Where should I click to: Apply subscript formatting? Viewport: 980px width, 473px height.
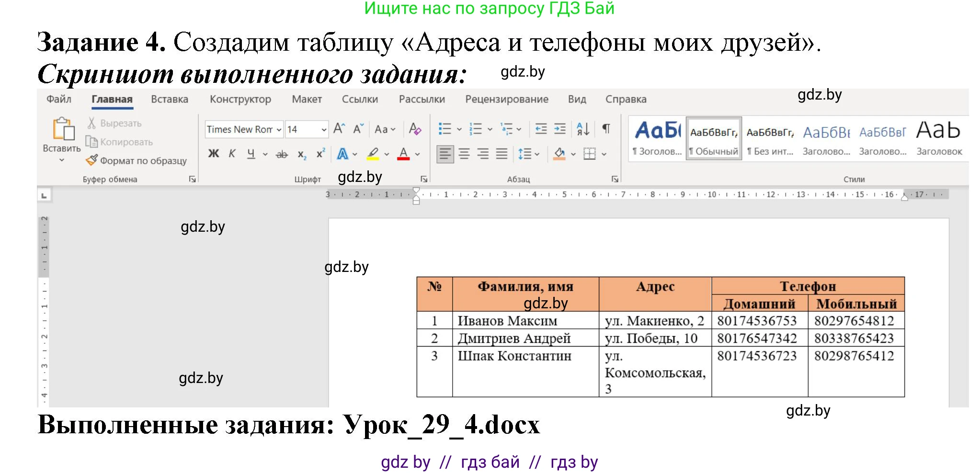[x=301, y=154]
